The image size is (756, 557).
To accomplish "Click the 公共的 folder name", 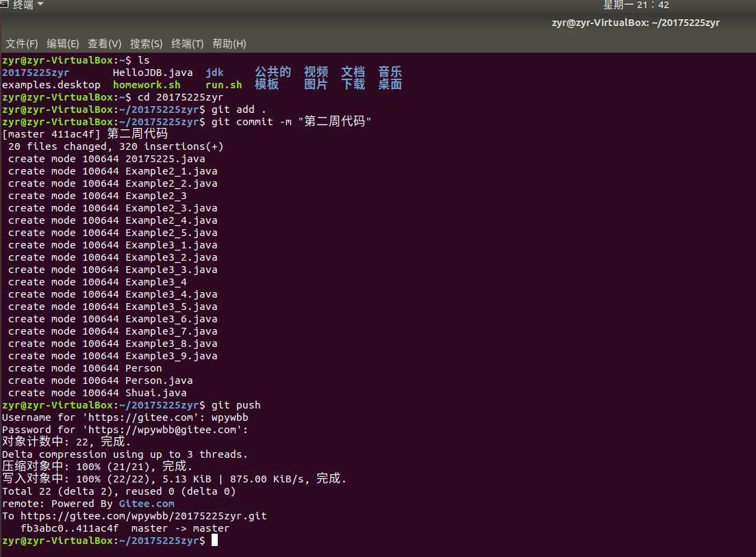I will tap(273, 73).
